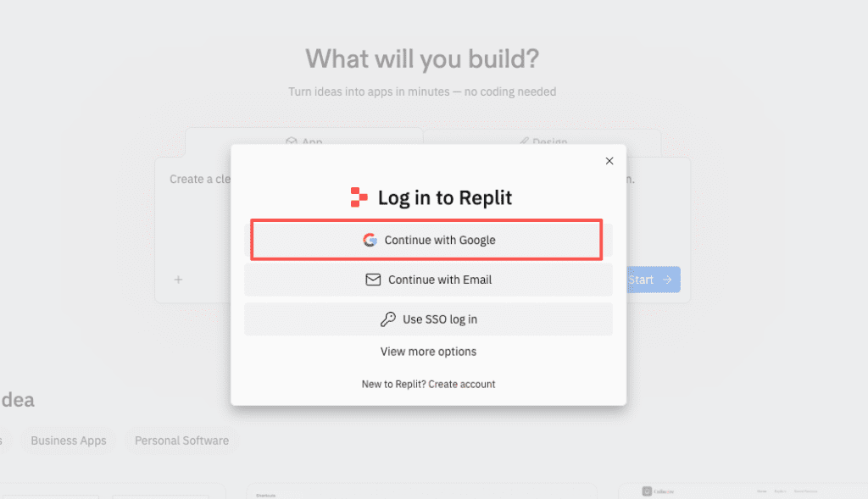Click the pencil icon on Design tab
This screenshot has height=499, width=868.
524,141
